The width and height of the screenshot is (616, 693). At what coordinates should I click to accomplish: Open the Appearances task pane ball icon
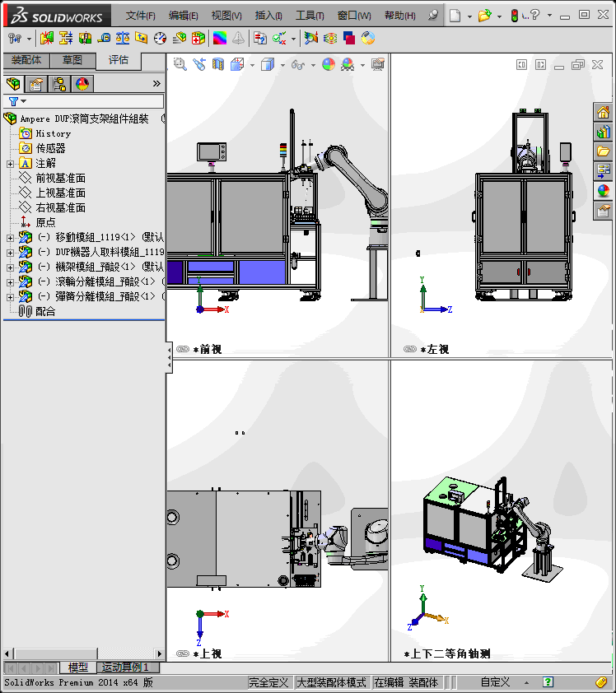point(603,191)
